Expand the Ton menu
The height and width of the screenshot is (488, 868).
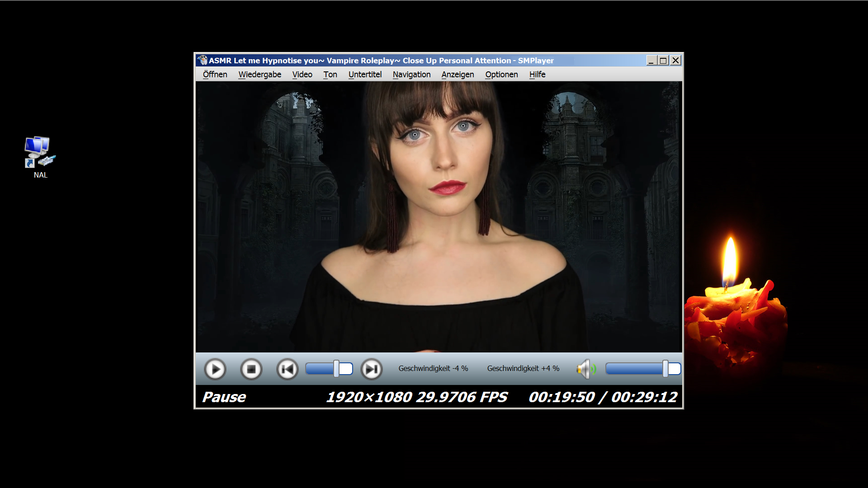pos(330,75)
